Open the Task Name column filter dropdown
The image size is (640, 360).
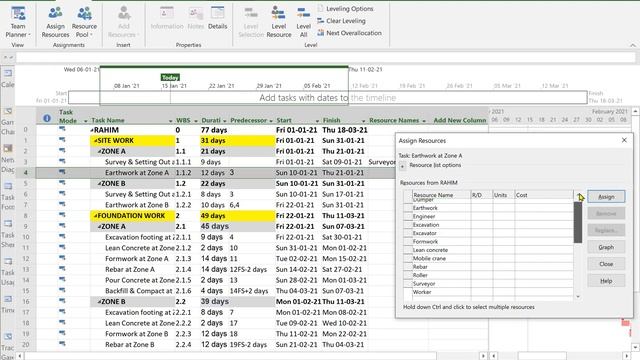pyautogui.click(x=171, y=121)
